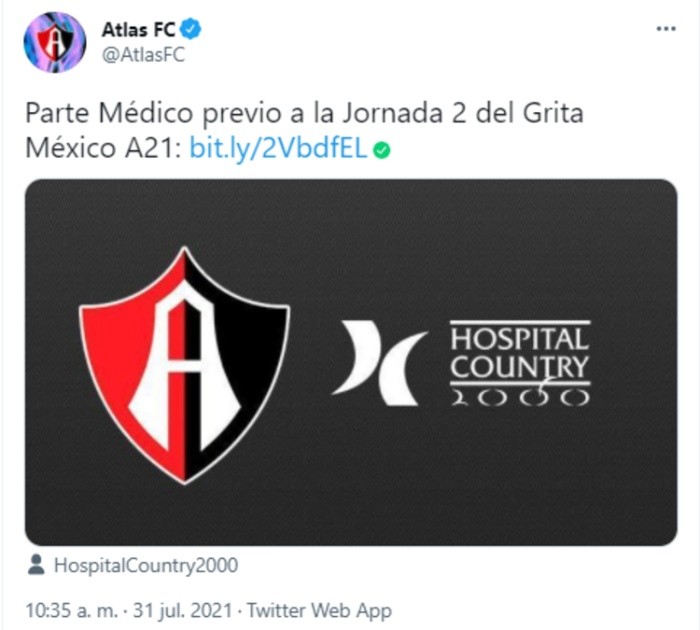Open the Atlas FC profile avatar

[x=54, y=42]
